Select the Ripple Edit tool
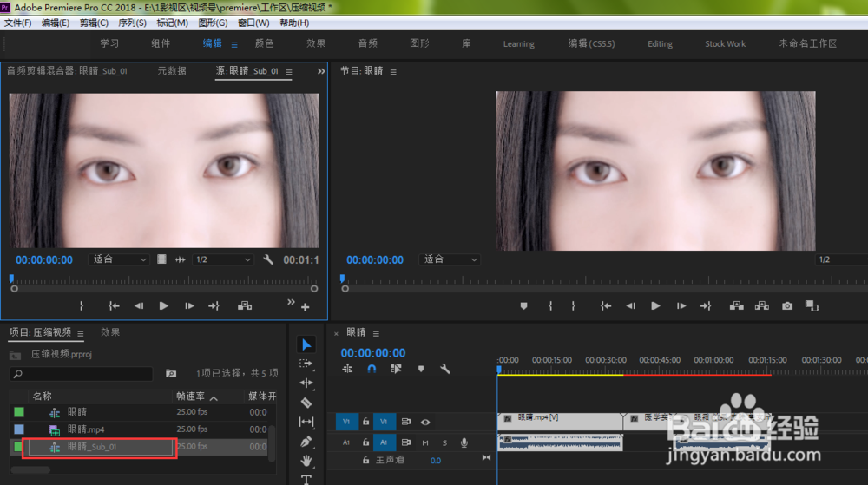 pos(306,383)
